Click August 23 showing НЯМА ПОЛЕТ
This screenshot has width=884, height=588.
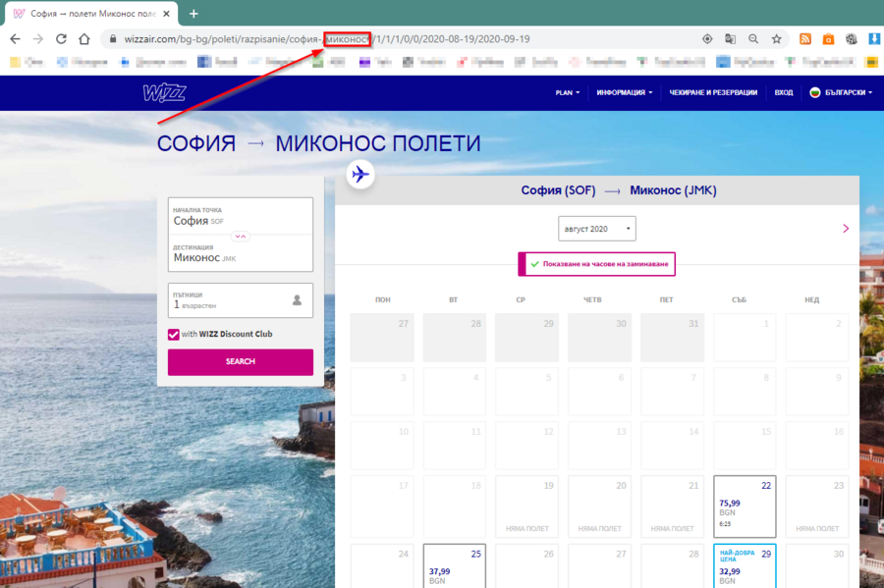(x=817, y=507)
